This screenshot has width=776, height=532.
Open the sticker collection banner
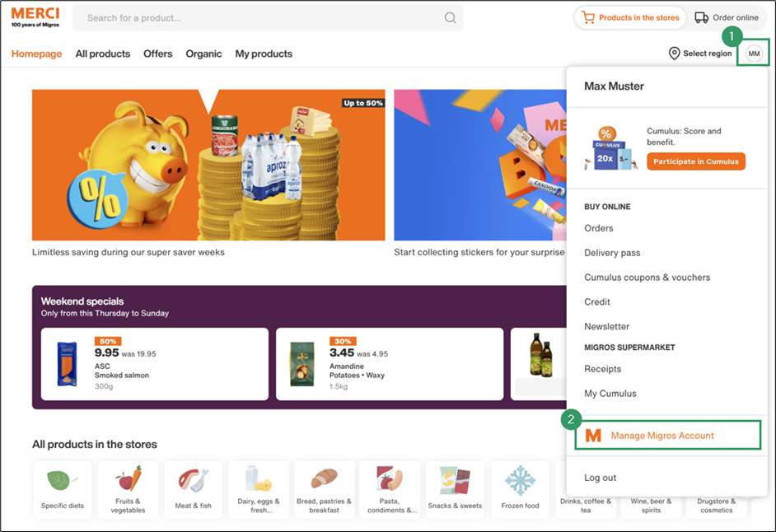click(480, 165)
